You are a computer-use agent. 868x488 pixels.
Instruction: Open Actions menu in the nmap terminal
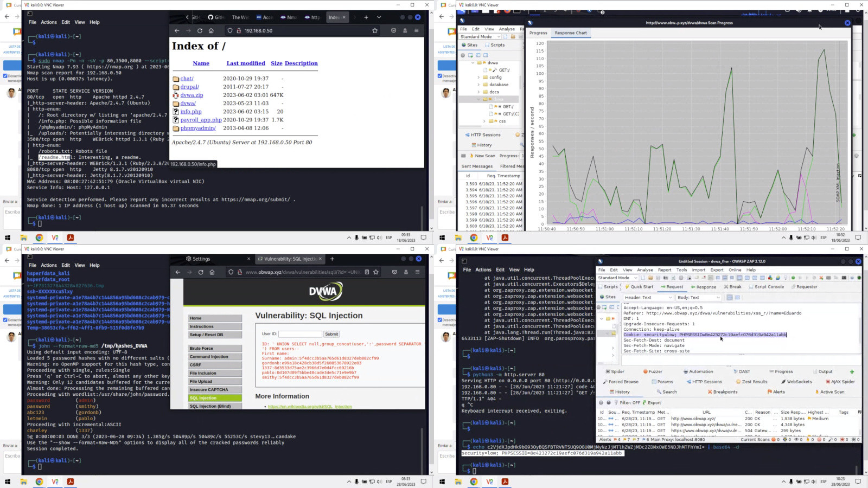[49, 22]
